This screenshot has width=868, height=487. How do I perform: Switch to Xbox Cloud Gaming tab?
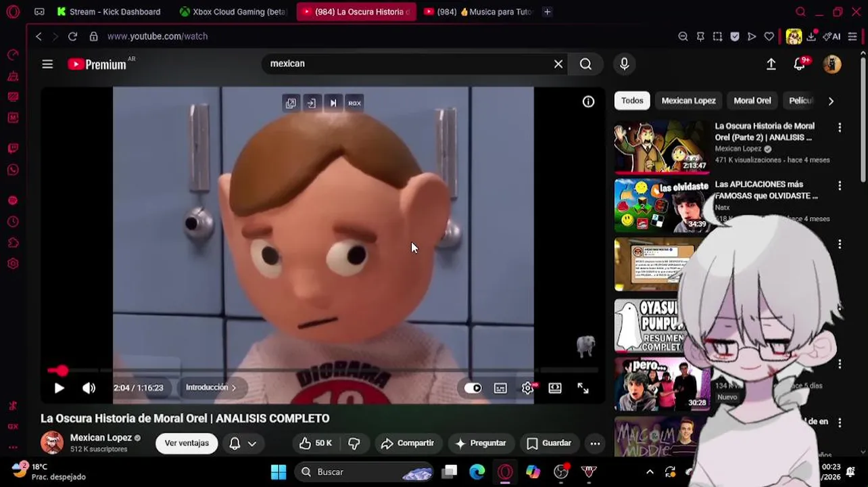[x=233, y=11]
